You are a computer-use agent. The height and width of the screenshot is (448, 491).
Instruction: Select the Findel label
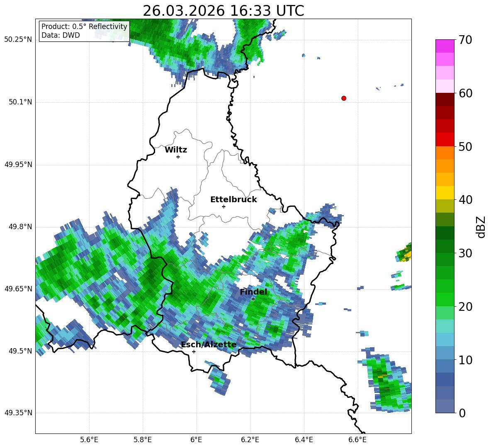click(x=253, y=292)
